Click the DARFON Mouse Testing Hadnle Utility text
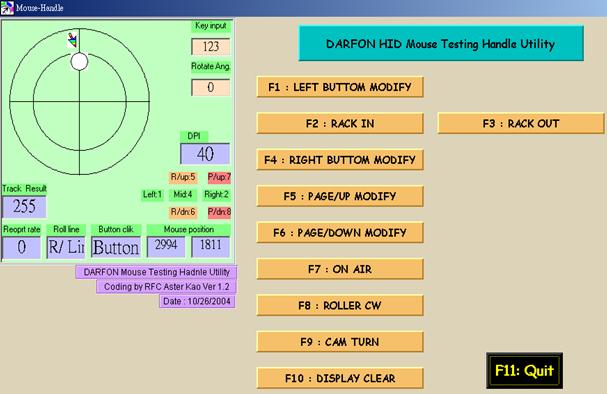 point(156,272)
